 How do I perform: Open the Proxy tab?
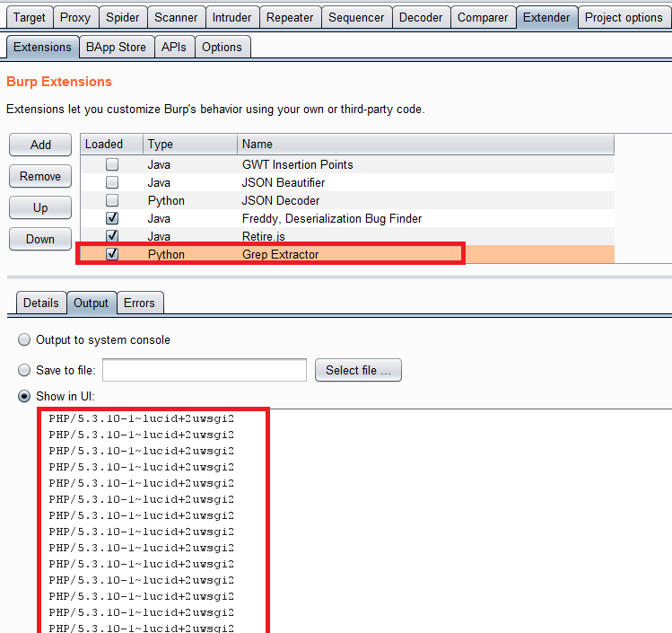pyautogui.click(x=75, y=17)
